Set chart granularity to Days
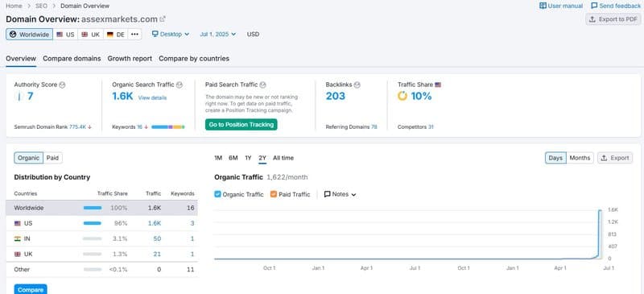The height and width of the screenshot is (294, 644). 555,158
